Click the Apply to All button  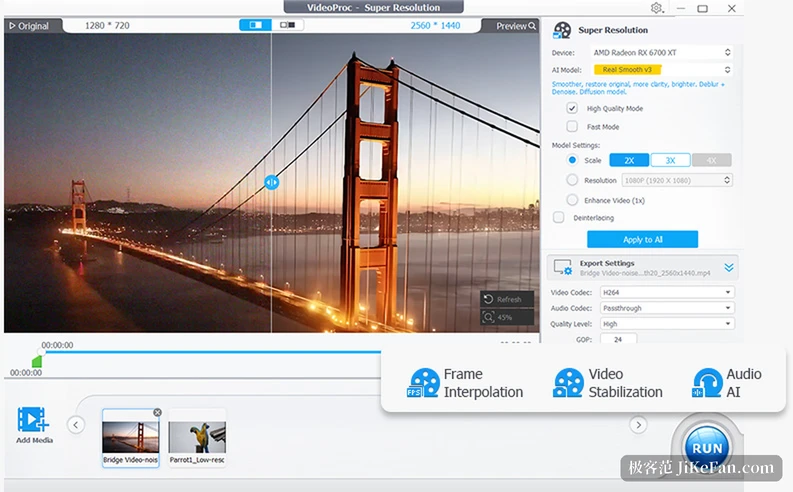click(642, 239)
